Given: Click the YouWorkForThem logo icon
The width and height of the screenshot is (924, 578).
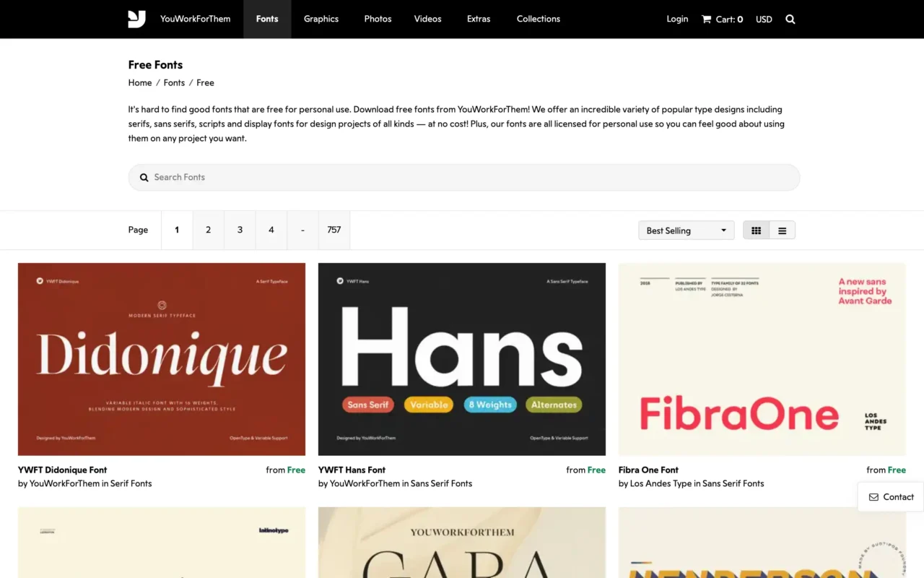Looking at the screenshot, I should 137,19.
